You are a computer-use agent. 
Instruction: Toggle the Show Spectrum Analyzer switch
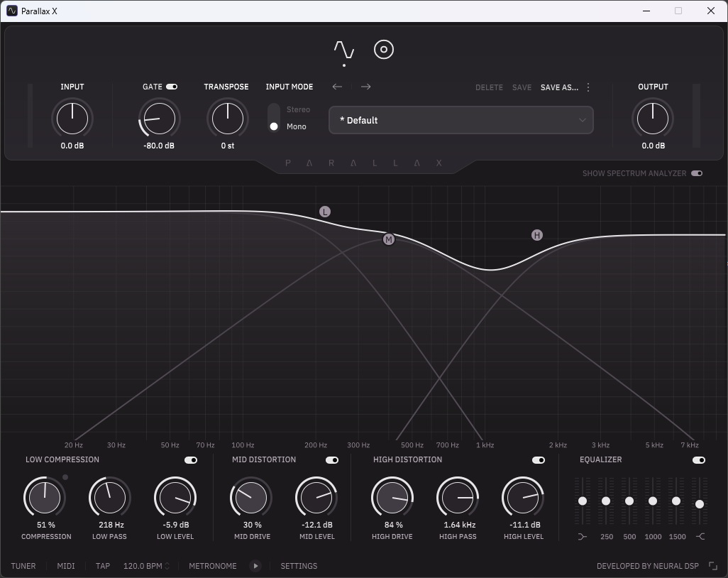[x=697, y=173]
